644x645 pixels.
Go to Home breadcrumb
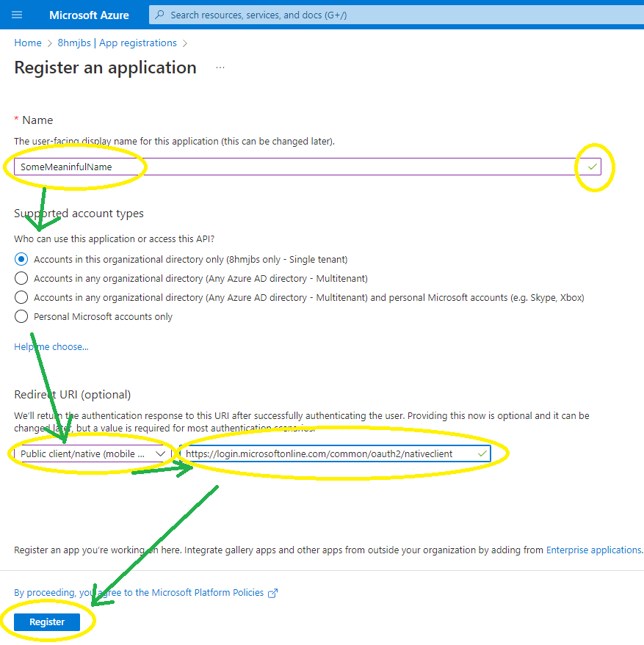tap(28, 43)
